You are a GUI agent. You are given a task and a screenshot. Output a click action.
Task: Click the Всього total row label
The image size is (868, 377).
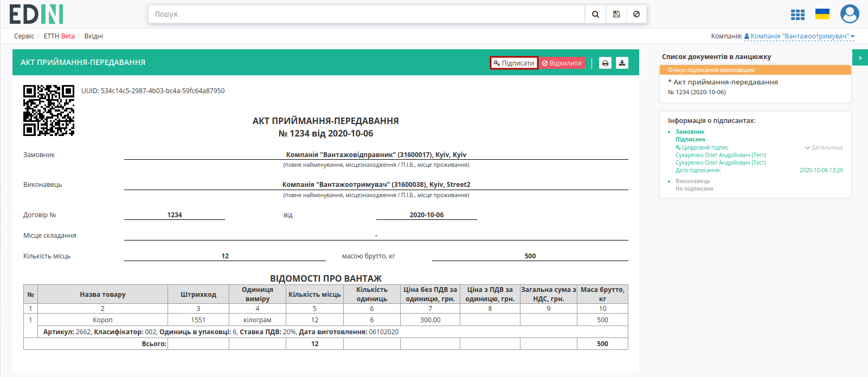(x=154, y=344)
